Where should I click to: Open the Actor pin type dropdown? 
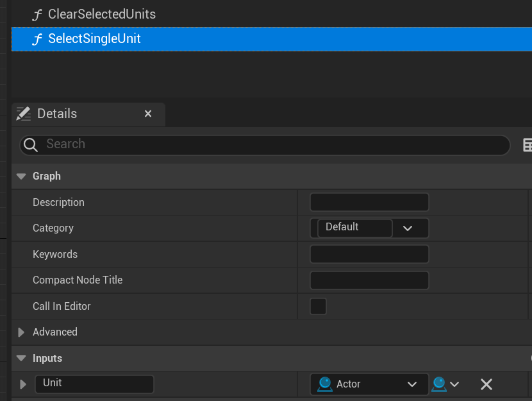pos(369,384)
